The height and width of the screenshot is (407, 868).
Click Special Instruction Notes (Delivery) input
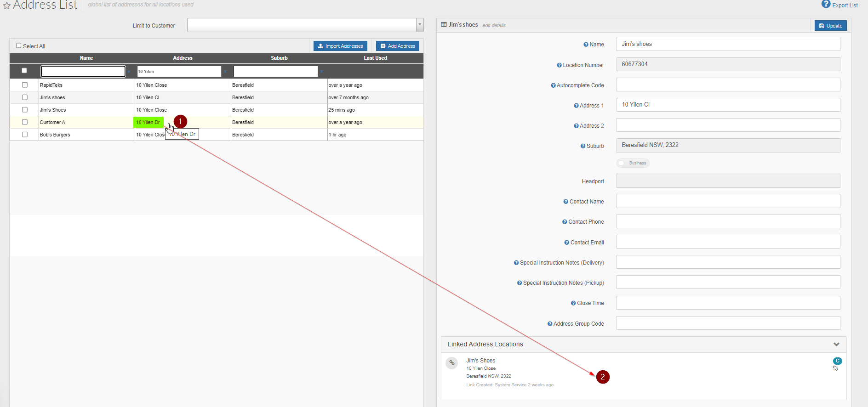coord(728,262)
